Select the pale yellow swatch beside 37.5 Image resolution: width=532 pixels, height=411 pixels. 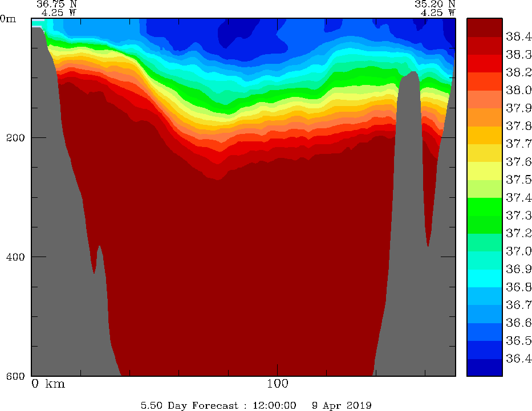point(485,171)
